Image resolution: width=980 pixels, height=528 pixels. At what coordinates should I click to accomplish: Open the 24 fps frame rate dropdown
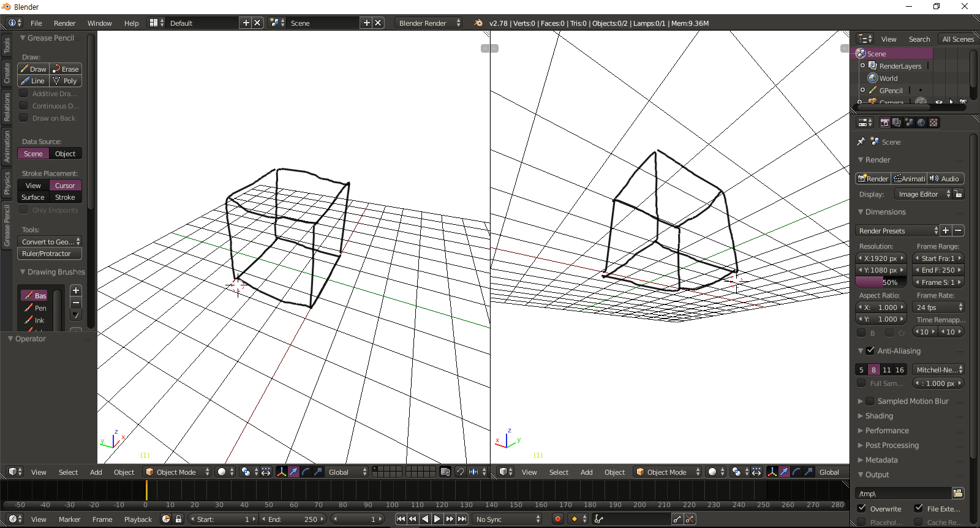[938, 307]
